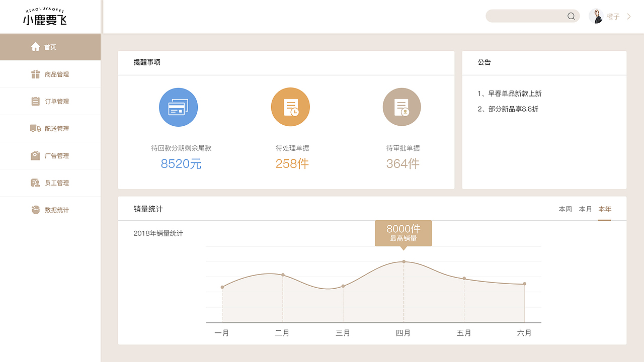Select the 首页 home icon in sidebar
The height and width of the screenshot is (362, 644).
(x=35, y=46)
